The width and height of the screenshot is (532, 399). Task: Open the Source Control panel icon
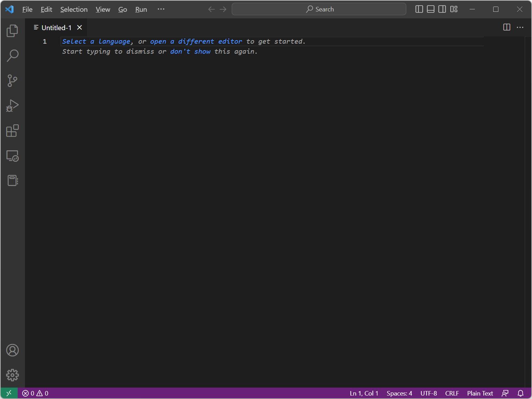pyautogui.click(x=12, y=80)
